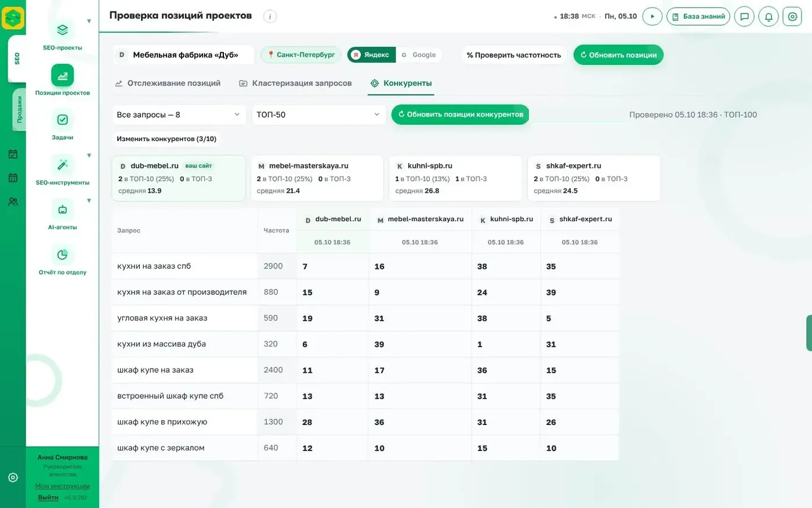Open Отчёт по отделу chart icon
812x508 pixels.
[x=63, y=254]
